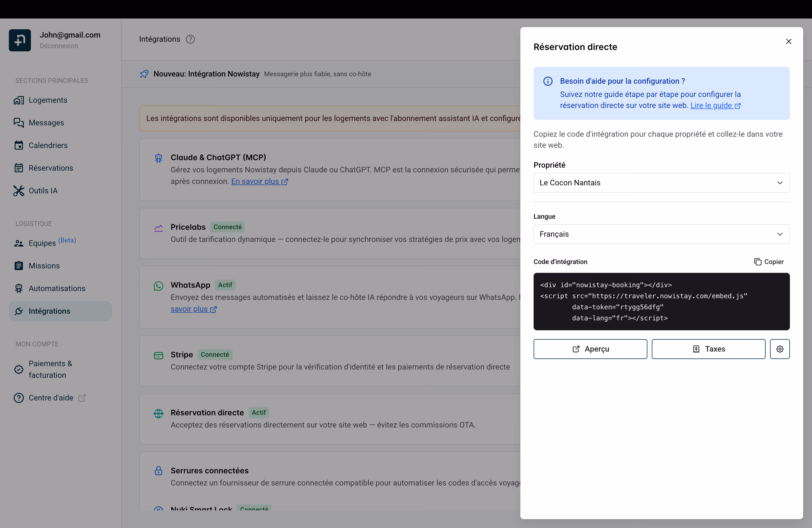Screen dimensions: 812x528
Task: Click the Nowistay logo icon
Action: (x=20, y=40)
